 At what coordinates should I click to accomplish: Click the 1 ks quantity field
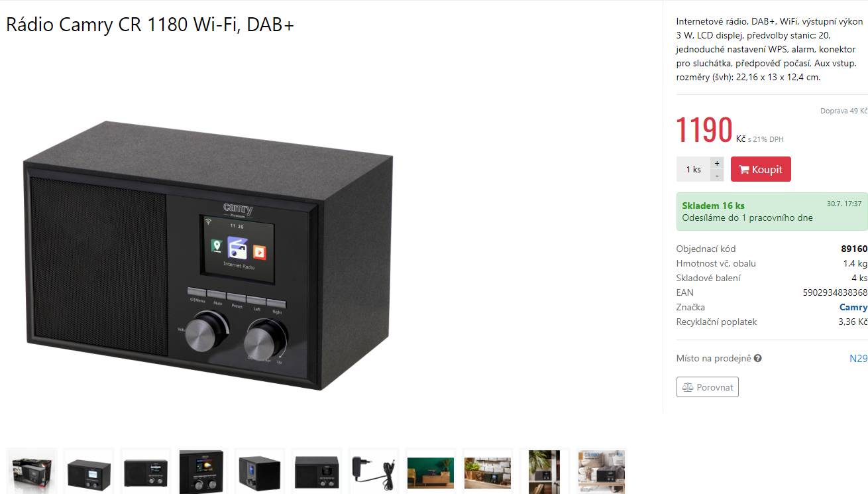[x=693, y=169]
